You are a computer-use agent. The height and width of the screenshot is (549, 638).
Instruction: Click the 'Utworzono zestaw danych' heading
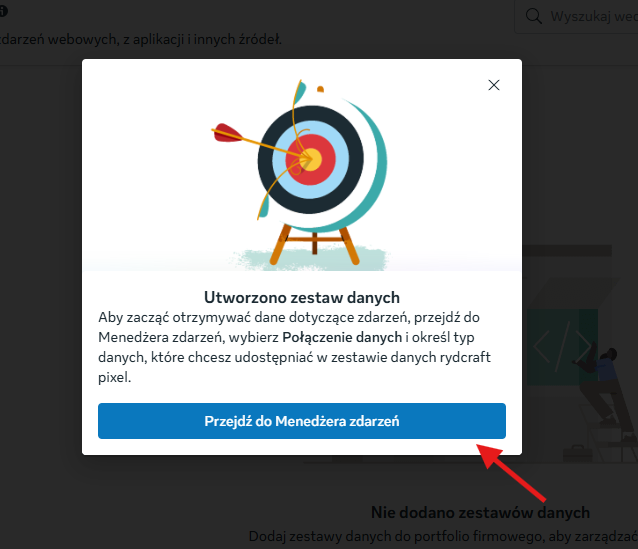tap(302, 297)
